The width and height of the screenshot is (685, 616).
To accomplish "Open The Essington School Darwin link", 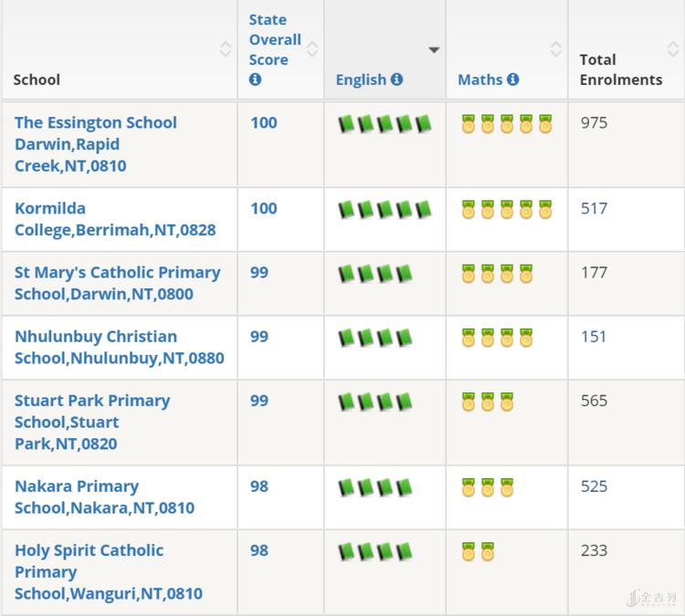I will click(x=96, y=144).
